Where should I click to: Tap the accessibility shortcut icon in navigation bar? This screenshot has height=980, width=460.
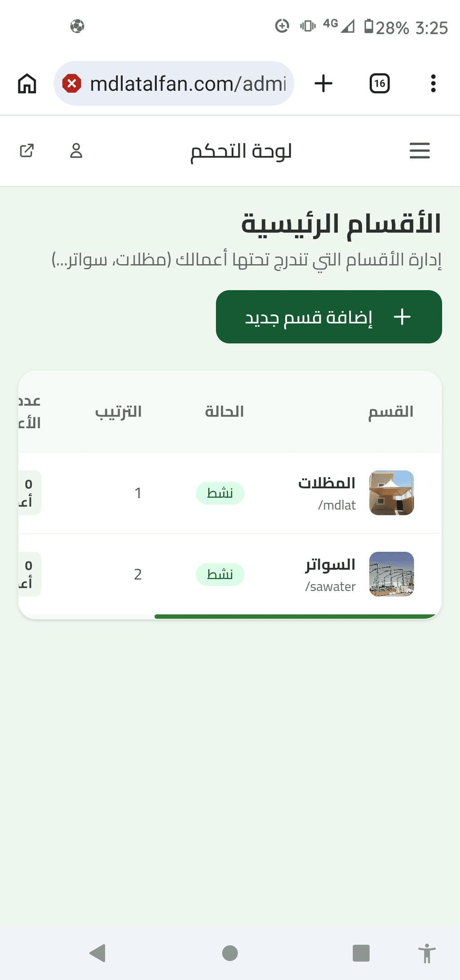click(427, 953)
